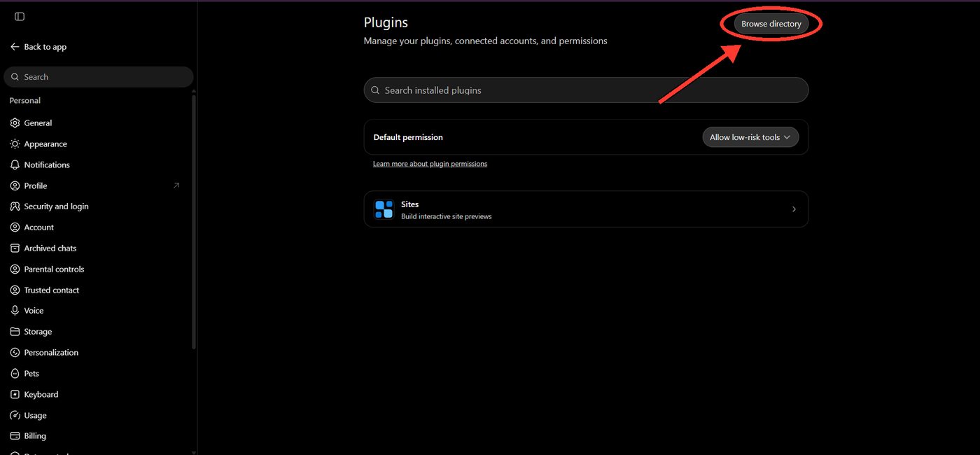Click the Trusted contact icon
980x455 pixels.
tap(15, 290)
